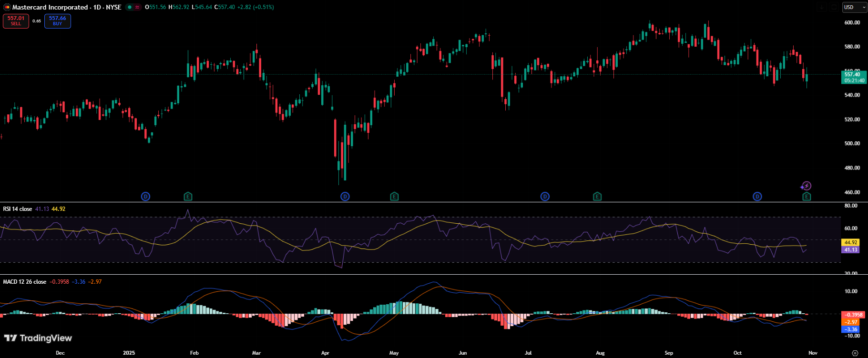Click the Mastercard logo icon beside the symbol name
Image resolution: width=868 pixels, height=358 pixels.
click(x=7, y=7)
